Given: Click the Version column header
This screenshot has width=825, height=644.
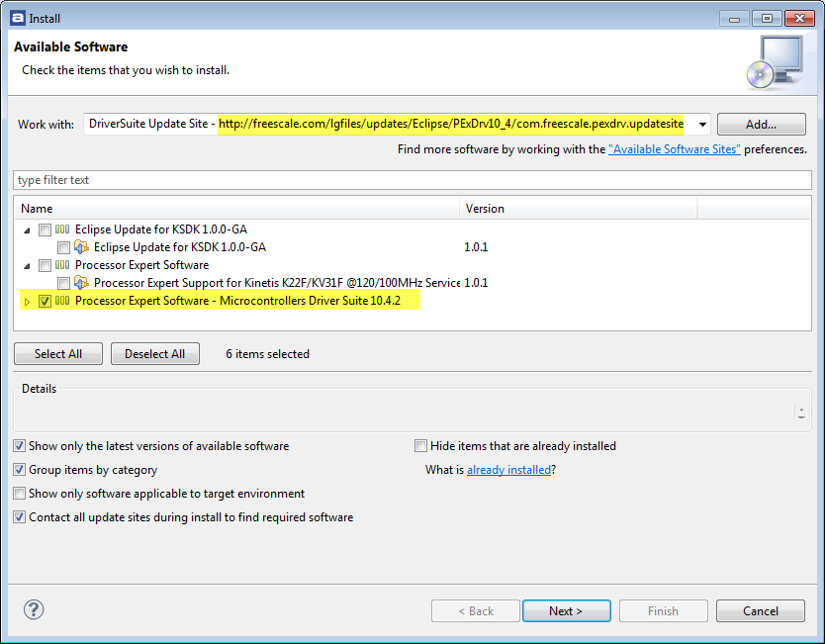Looking at the screenshot, I should click(x=579, y=209).
